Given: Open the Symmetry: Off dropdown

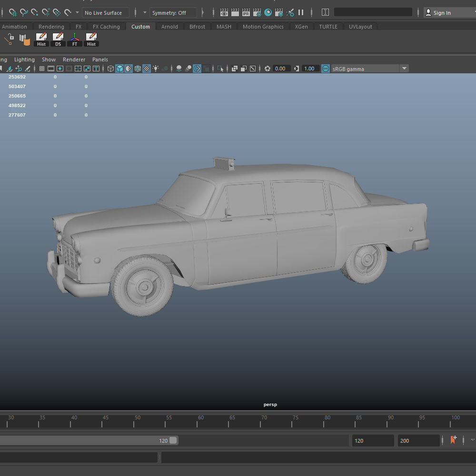Looking at the screenshot, I should point(173,13).
